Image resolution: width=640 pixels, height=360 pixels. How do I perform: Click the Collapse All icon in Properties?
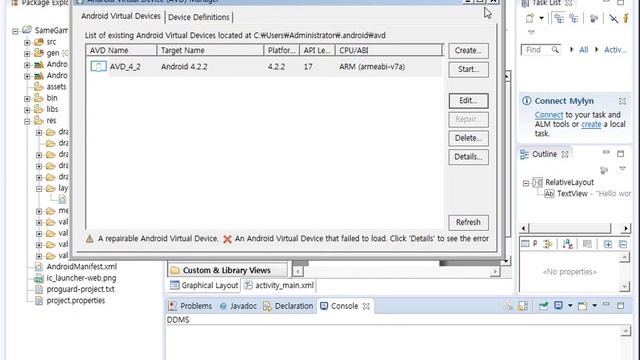tap(623, 244)
